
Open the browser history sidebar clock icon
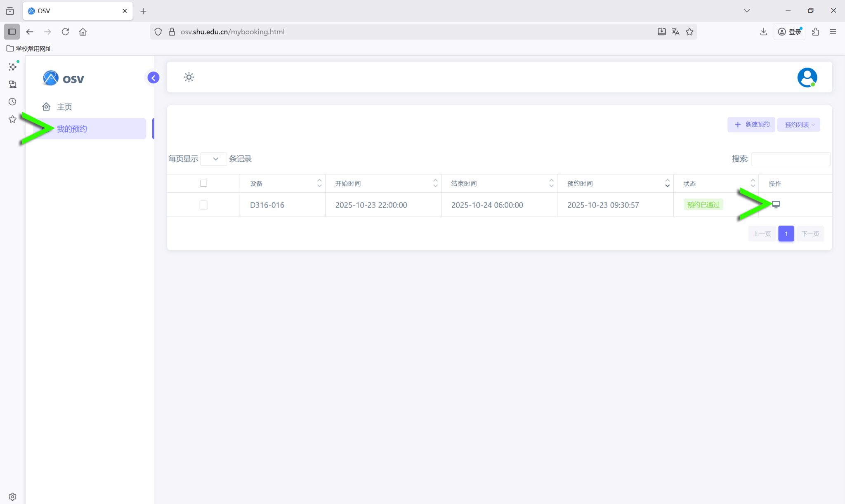coord(12,102)
